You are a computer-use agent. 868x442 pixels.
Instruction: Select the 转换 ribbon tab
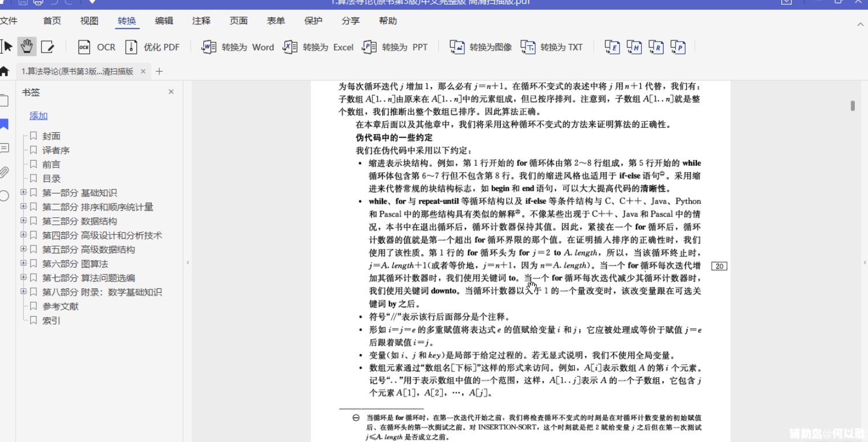tap(127, 21)
